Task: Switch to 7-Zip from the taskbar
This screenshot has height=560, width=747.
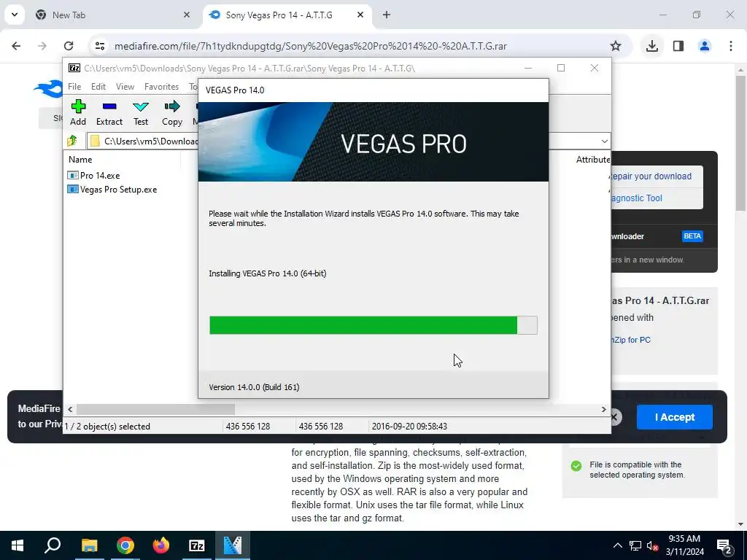Action: tap(197, 545)
